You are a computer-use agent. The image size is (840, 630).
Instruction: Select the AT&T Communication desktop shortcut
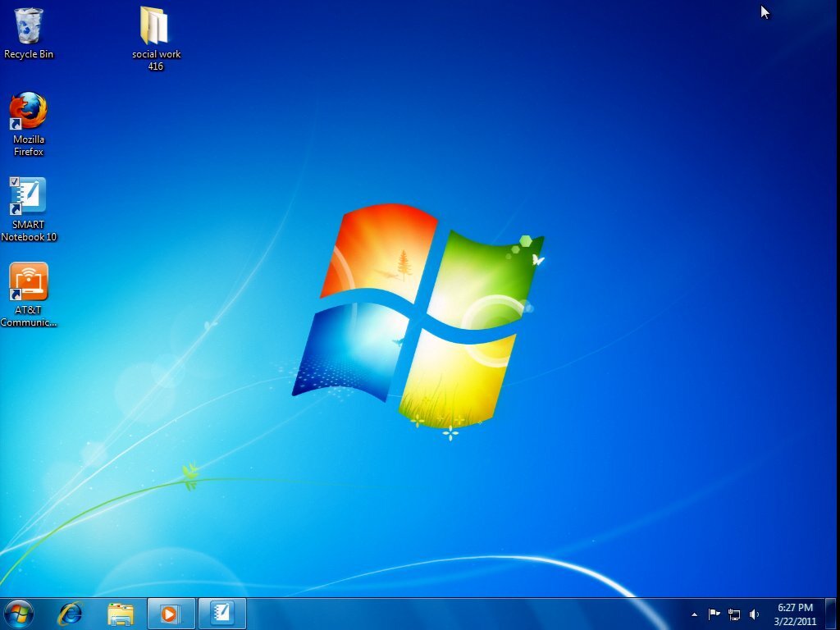29,294
